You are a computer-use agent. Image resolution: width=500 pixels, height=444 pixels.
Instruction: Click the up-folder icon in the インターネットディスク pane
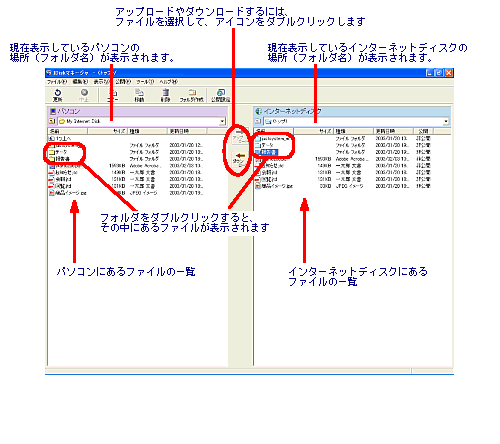258,121
